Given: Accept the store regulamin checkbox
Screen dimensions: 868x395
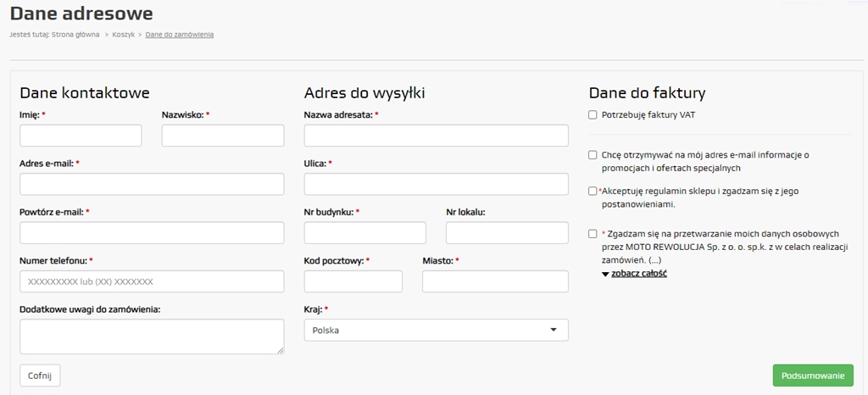Looking at the screenshot, I should pyautogui.click(x=593, y=191).
